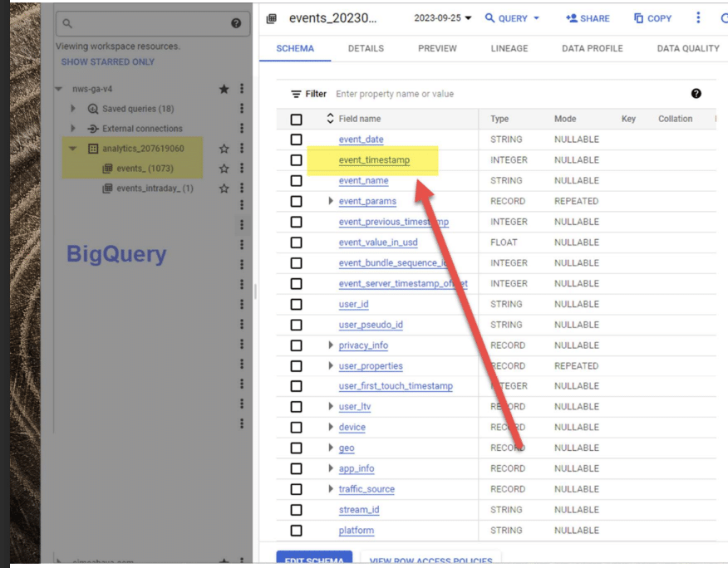Check the event_date field checkbox
Screen dimensions: 728x568
(x=296, y=140)
